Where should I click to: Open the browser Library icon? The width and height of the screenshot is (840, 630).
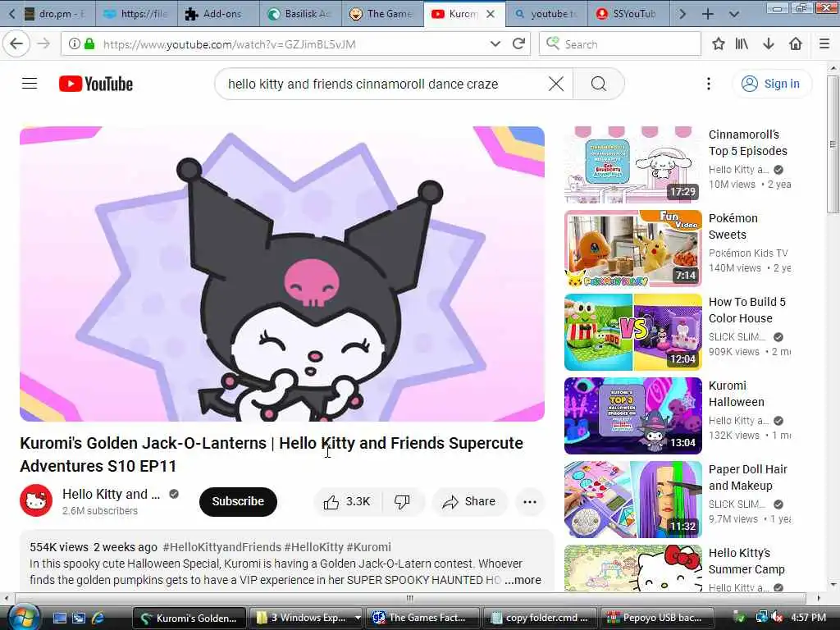click(x=742, y=44)
